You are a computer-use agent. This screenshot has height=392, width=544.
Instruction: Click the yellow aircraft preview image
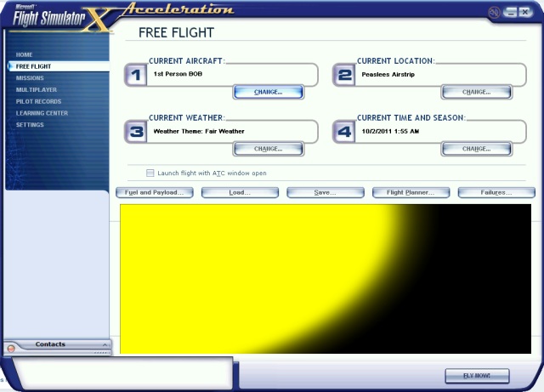pyautogui.click(x=326, y=279)
